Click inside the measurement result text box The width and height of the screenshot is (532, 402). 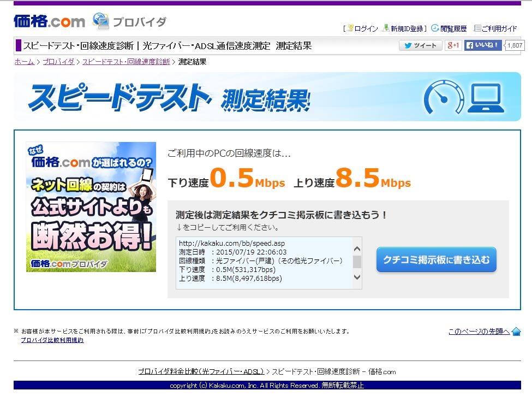(264, 263)
